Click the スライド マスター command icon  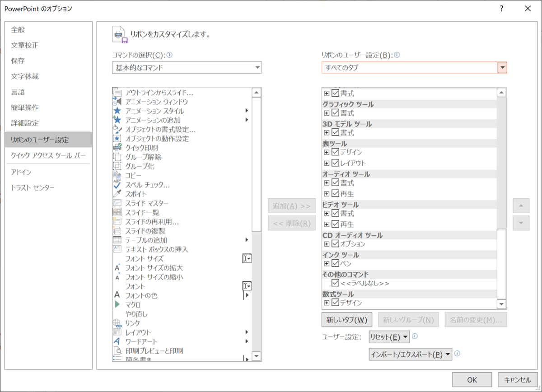(117, 203)
